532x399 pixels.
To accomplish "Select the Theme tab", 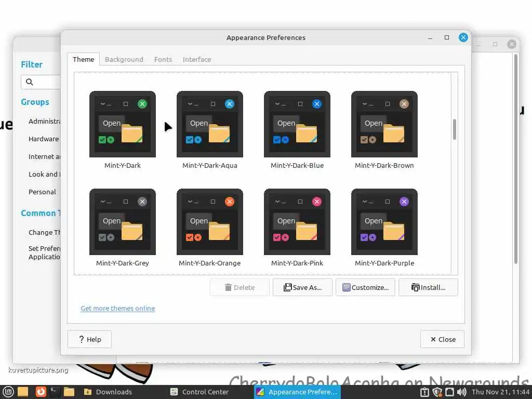I will 83,59.
